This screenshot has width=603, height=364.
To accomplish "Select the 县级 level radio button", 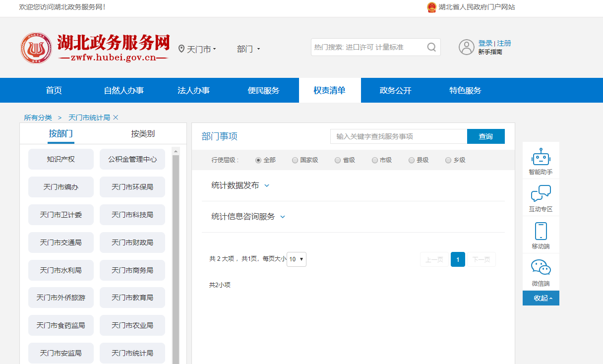I will click(412, 160).
